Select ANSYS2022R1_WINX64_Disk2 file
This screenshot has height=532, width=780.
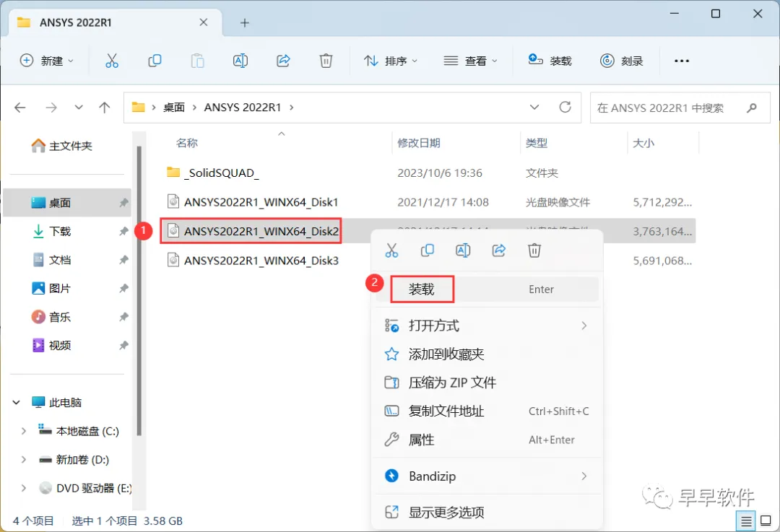(x=253, y=231)
